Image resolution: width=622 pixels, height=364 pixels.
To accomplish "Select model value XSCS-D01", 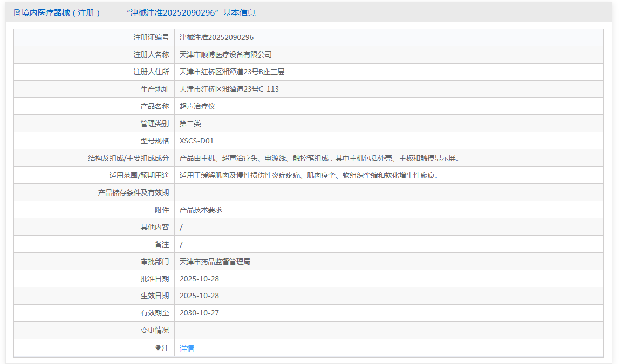I will [x=197, y=141].
